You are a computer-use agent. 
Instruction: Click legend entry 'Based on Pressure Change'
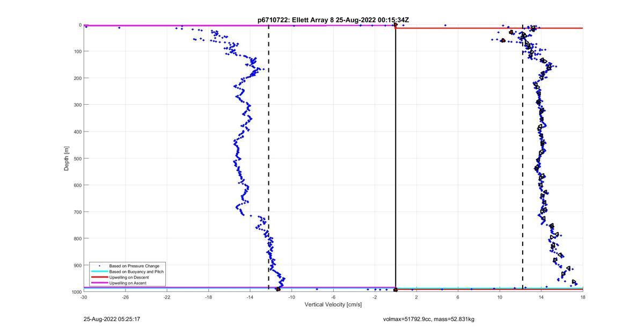134,266
